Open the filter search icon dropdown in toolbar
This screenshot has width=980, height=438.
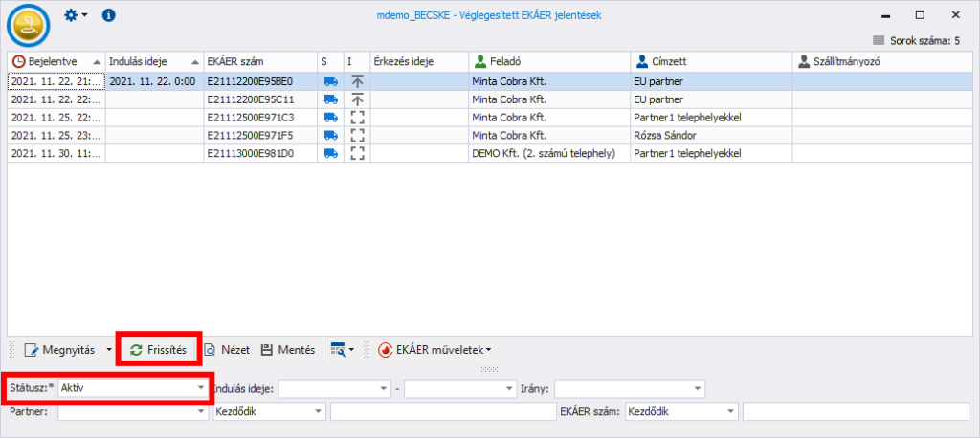coord(341,350)
